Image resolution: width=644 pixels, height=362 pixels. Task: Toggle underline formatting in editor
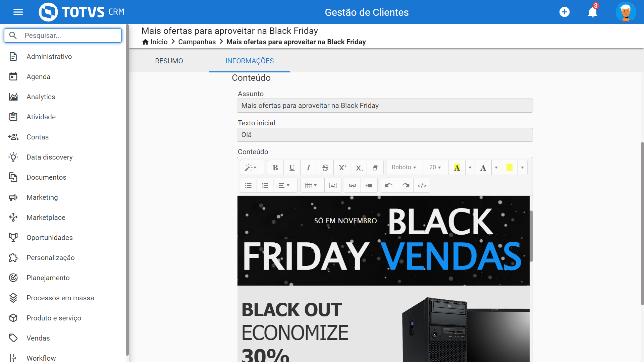[292, 168]
